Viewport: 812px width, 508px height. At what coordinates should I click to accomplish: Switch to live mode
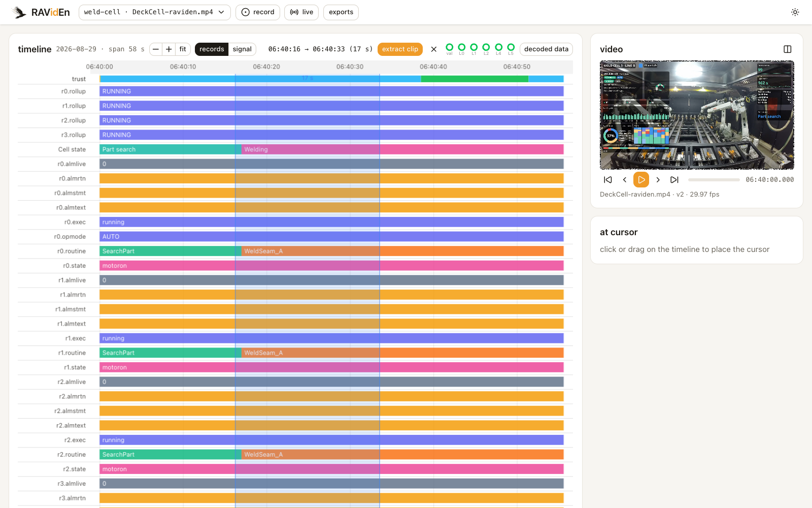click(301, 12)
